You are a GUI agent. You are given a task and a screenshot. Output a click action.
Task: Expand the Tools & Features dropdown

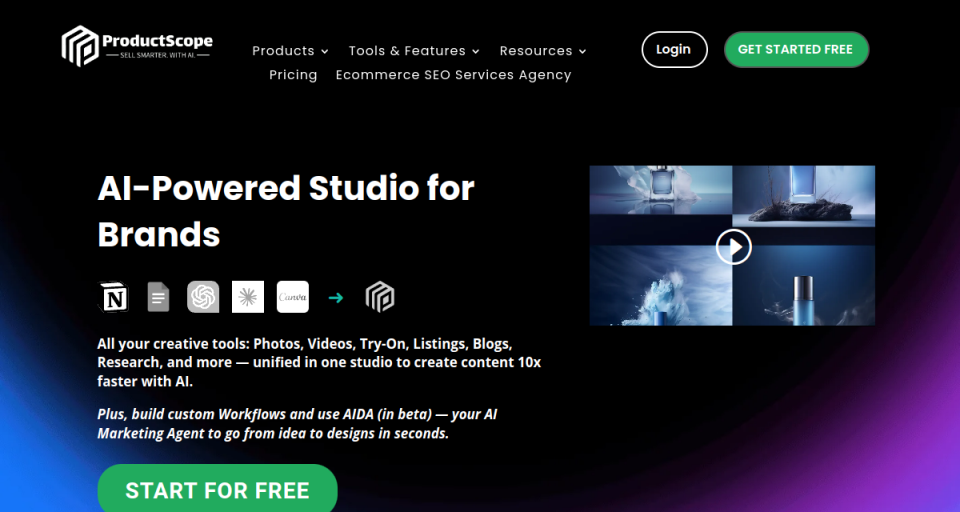414,51
